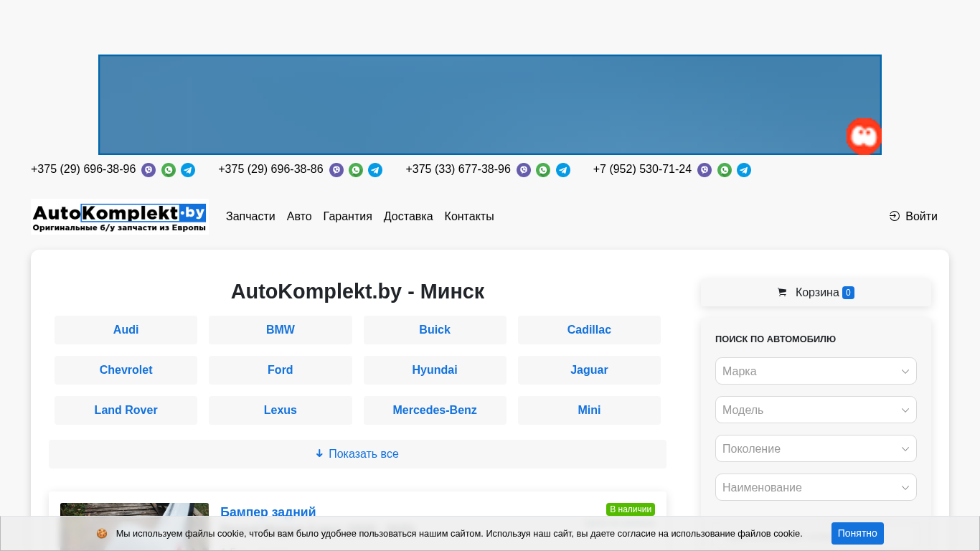This screenshot has width=980, height=551.
Task: Select the Hyundai brand
Action: point(435,370)
